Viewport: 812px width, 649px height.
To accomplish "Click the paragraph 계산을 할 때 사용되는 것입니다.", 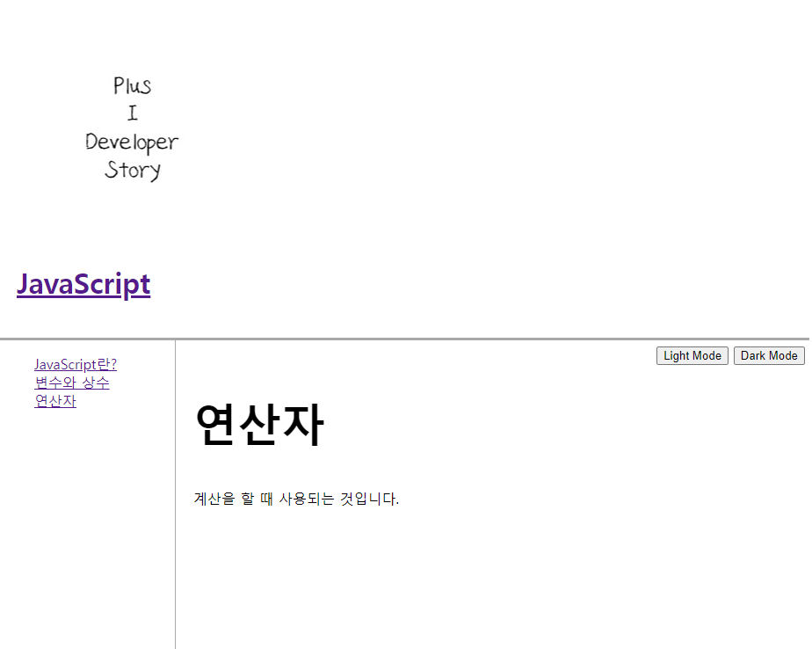I will click(297, 499).
